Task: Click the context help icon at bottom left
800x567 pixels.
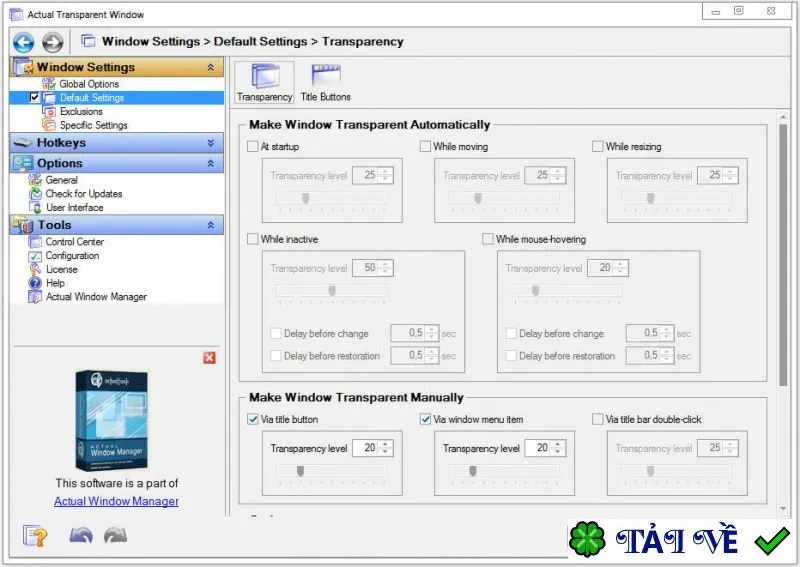Action: click(35, 536)
